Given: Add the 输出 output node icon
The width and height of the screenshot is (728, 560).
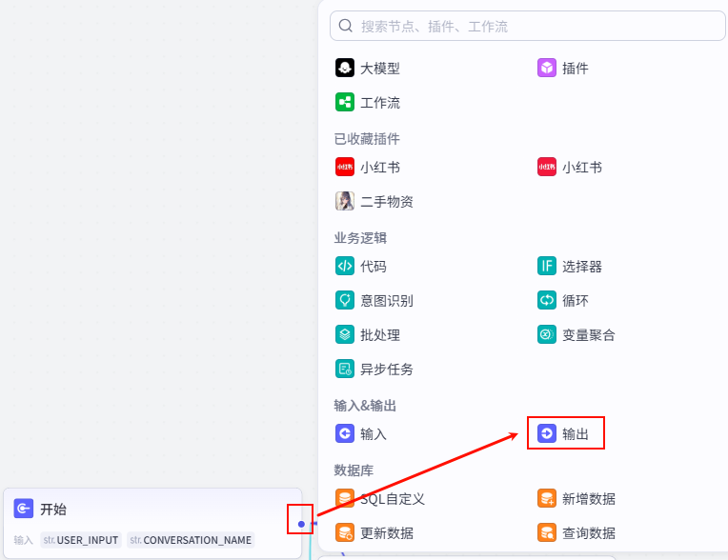Looking at the screenshot, I should point(546,433).
